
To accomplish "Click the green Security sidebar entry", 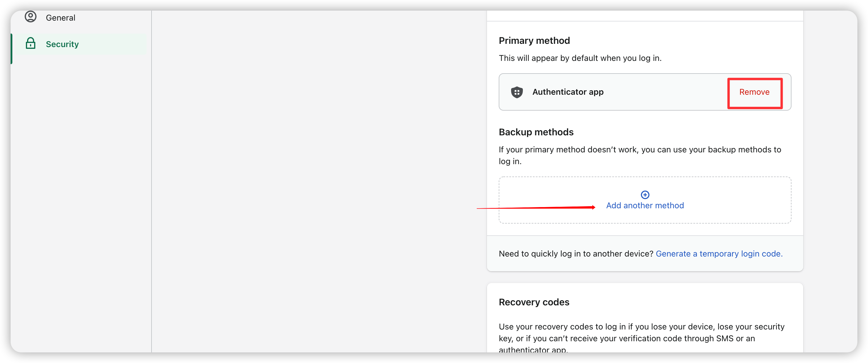I will click(x=62, y=44).
